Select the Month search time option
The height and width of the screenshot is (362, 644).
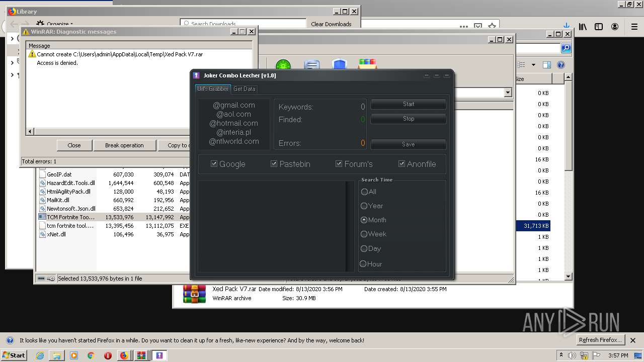click(x=364, y=220)
